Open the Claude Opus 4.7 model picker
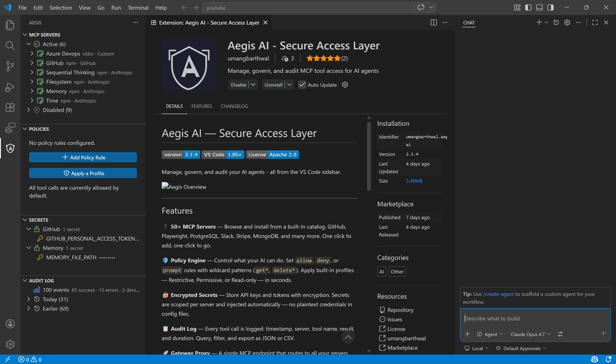The height and width of the screenshot is (364, 616). point(531,334)
